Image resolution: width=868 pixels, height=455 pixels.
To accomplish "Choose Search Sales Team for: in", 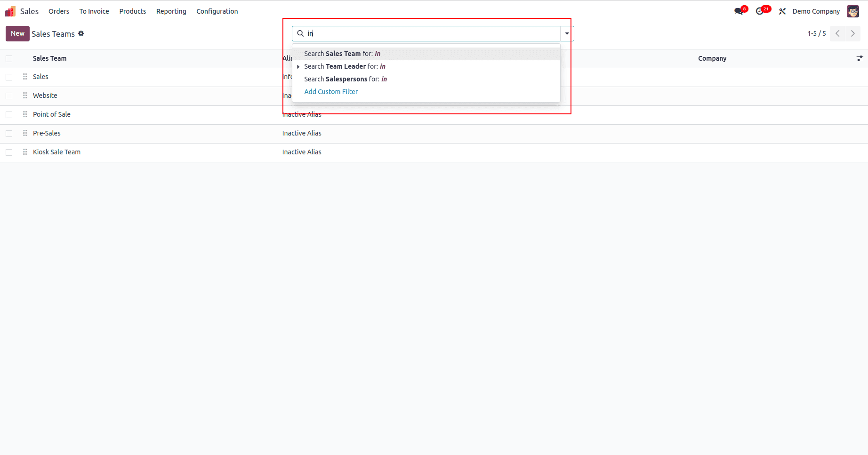I will pyautogui.click(x=426, y=54).
